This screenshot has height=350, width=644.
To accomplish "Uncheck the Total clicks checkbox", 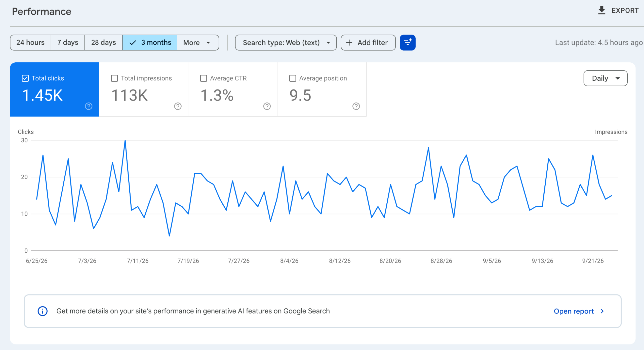I will pos(25,78).
